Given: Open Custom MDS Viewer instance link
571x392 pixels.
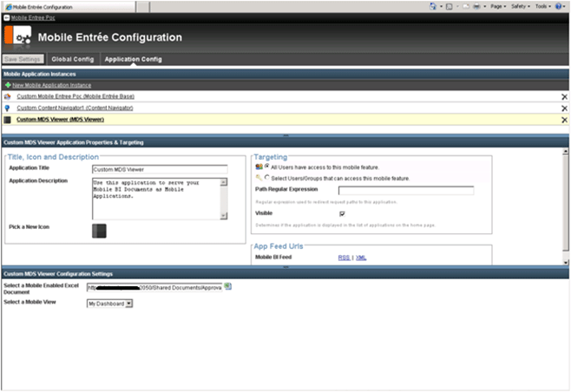Looking at the screenshot, I should click(x=60, y=120).
